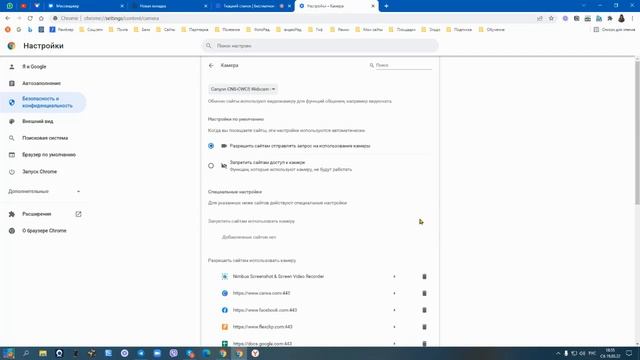Click the address bar URL
The image size is (640, 360).
[x=121, y=18]
